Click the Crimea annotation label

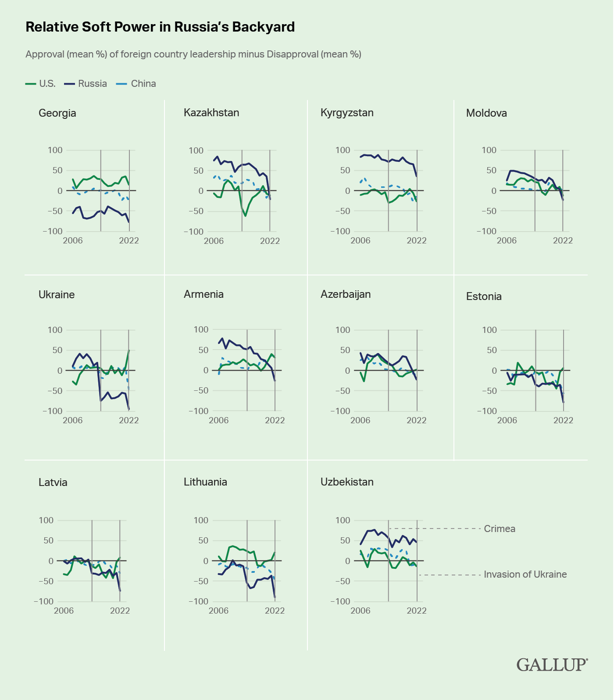(500, 529)
